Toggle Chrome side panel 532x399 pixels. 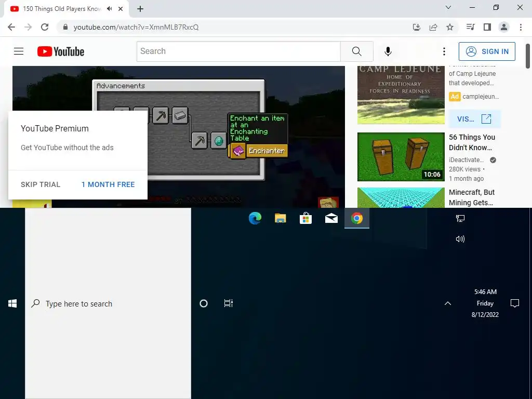[x=487, y=27]
